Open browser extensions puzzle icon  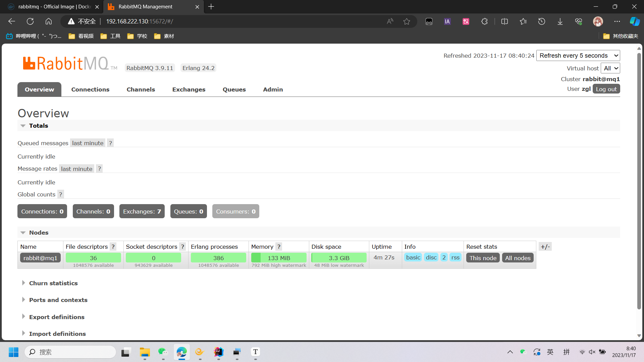coord(484,21)
